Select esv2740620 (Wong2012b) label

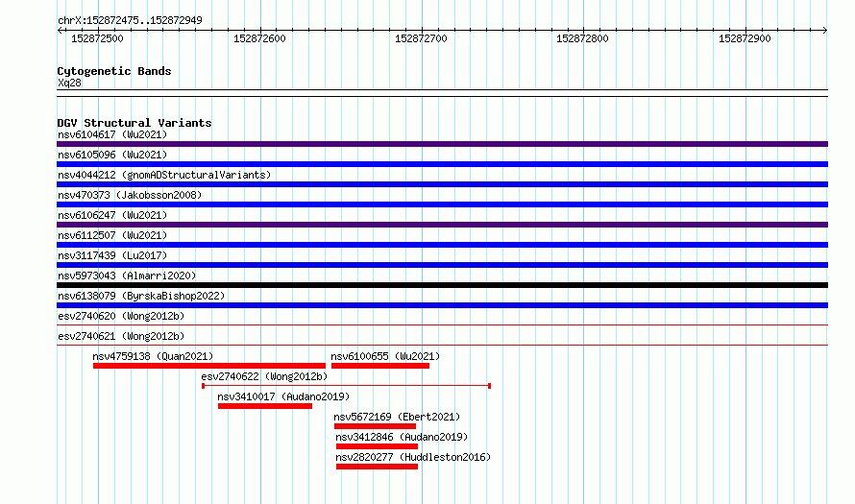click(x=121, y=316)
